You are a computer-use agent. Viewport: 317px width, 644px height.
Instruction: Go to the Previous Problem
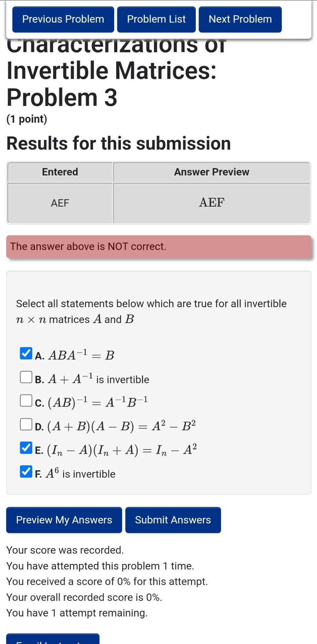coord(63,19)
